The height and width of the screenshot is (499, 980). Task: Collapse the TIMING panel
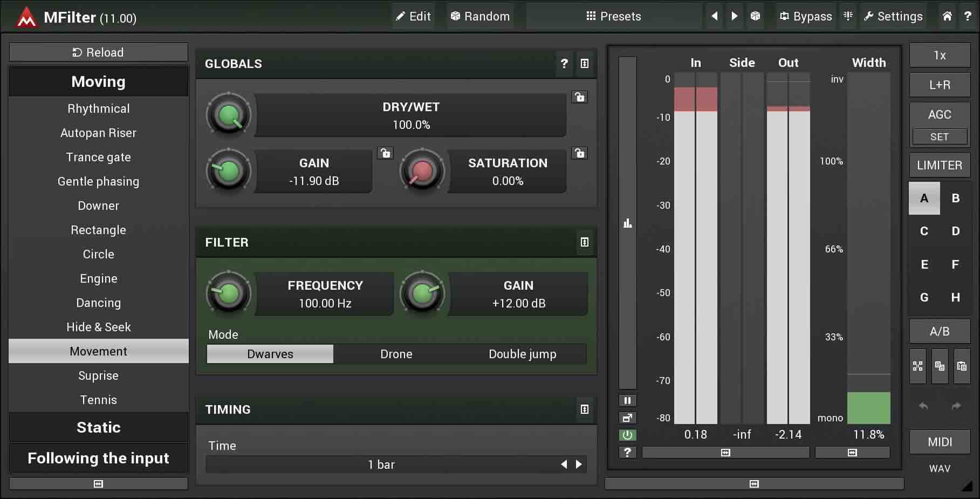point(584,409)
